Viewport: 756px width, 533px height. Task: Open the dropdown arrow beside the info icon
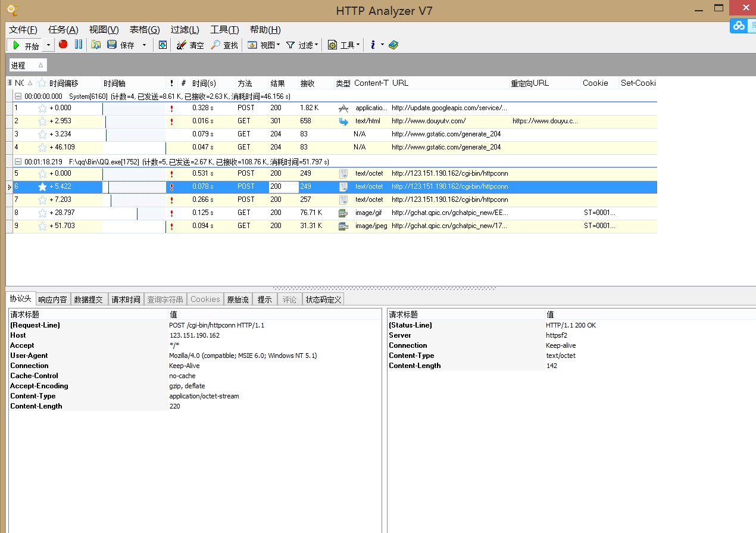click(382, 45)
